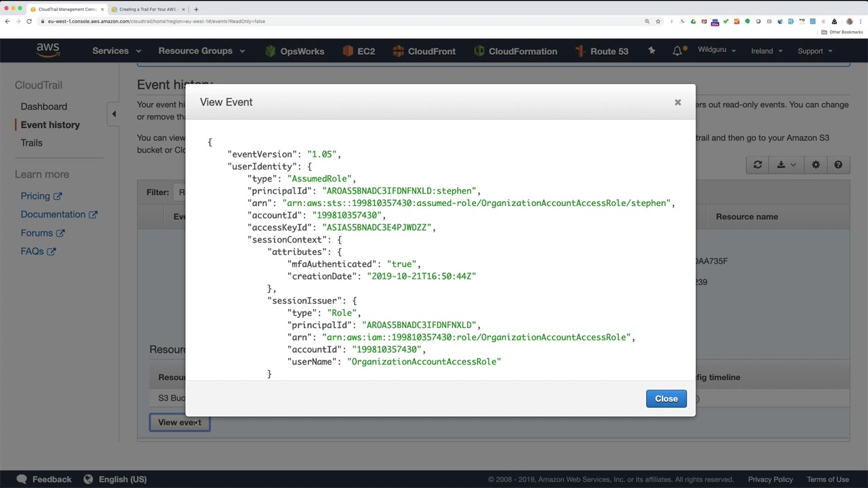This screenshot has width=868, height=488.
Task: Open the EC2 shortcut
Action: point(359,51)
